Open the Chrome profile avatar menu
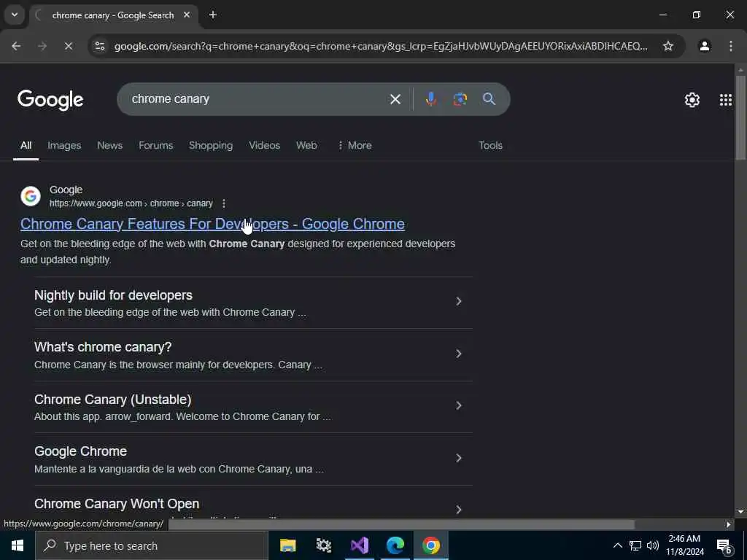This screenshot has height=560, width=747. click(x=704, y=46)
